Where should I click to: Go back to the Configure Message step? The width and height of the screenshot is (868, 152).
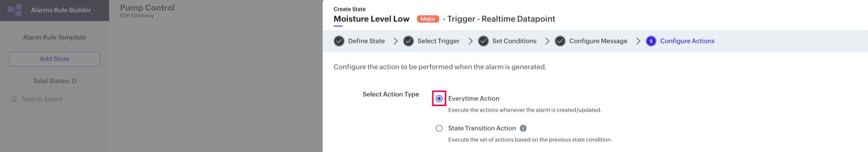tap(598, 41)
